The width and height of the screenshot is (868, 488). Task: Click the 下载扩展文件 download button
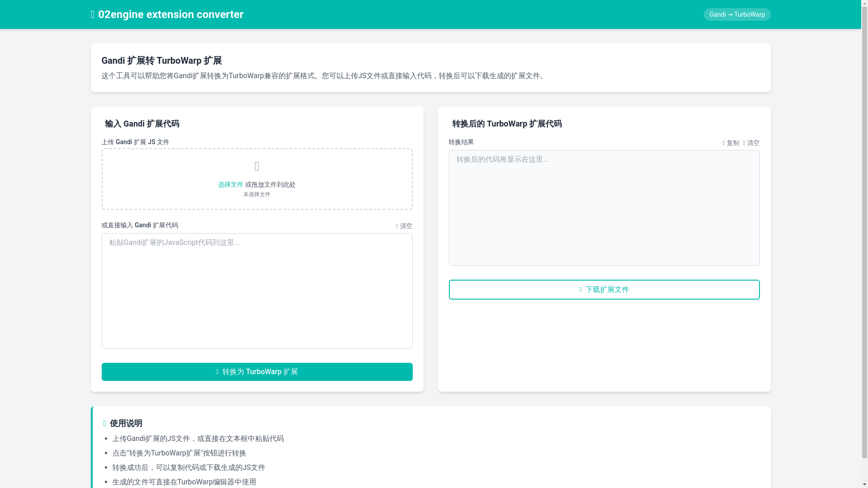click(604, 290)
